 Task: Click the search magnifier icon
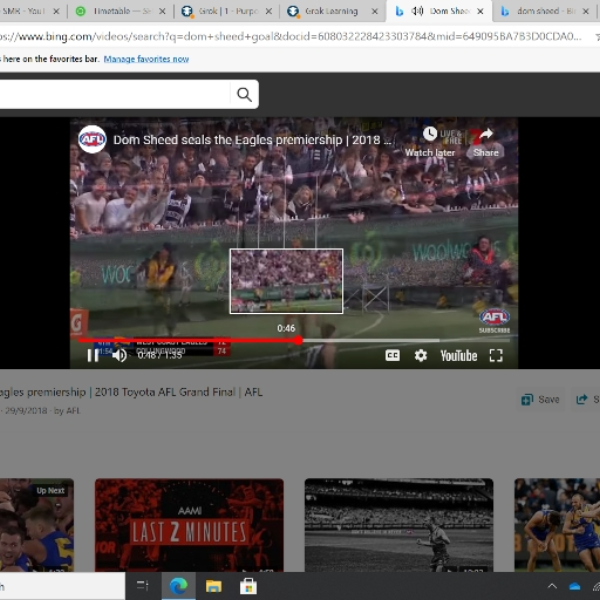pyautogui.click(x=245, y=95)
